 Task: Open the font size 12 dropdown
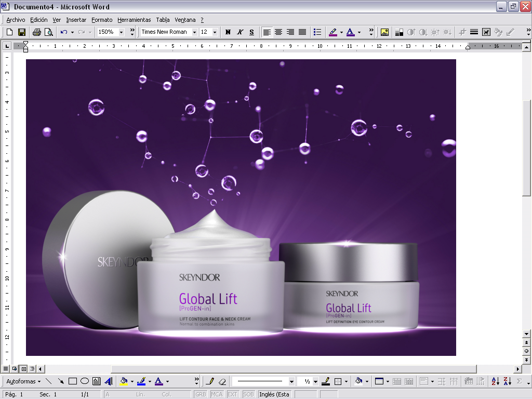coord(215,32)
